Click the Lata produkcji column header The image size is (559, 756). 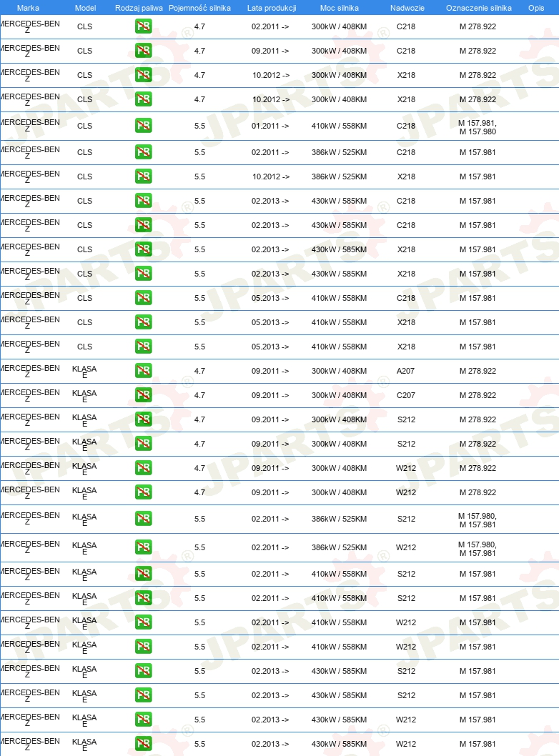[272, 8]
